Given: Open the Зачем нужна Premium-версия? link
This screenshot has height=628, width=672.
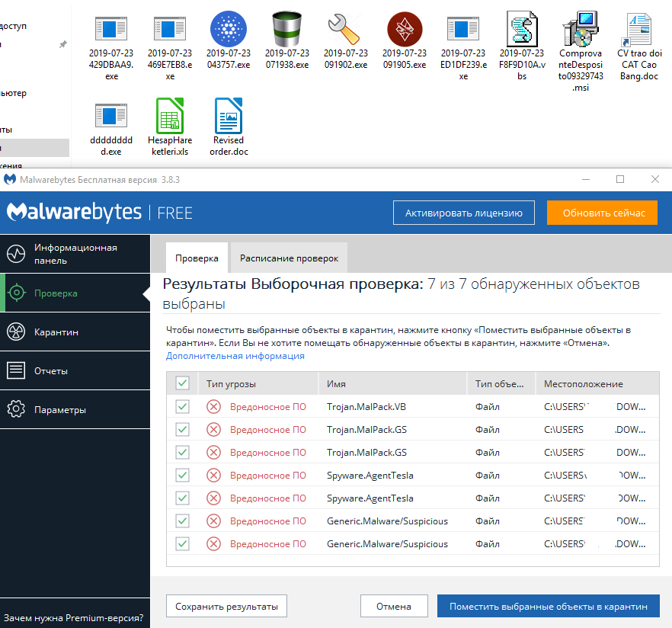Looking at the screenshot, I should 73,618.
